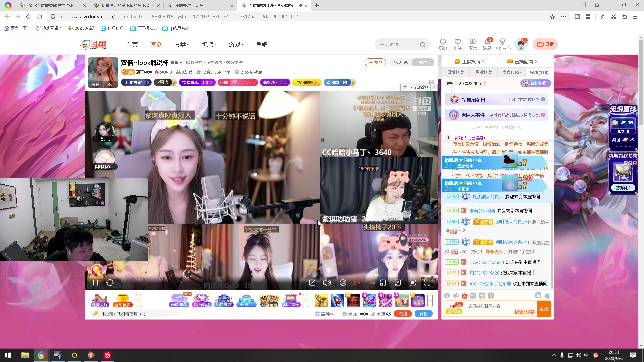
Task: Click the stream refresh icon
Action: pos(110,283)
